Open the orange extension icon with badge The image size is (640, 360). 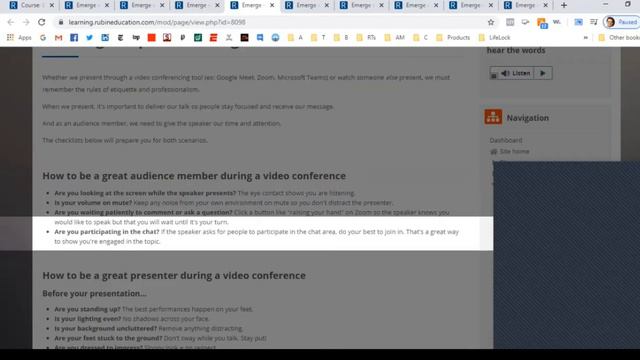click(x=542, y=23)
